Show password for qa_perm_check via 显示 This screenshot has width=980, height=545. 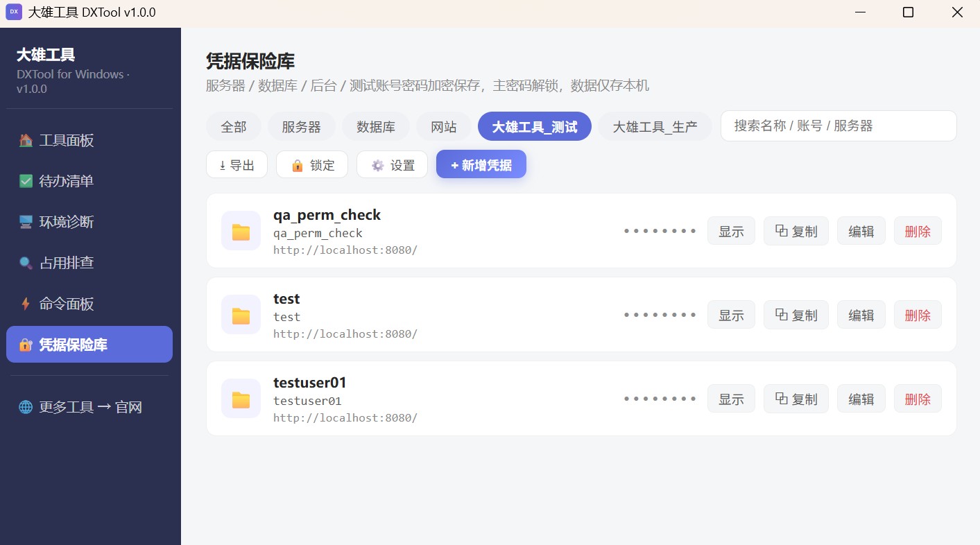[731, 231]
